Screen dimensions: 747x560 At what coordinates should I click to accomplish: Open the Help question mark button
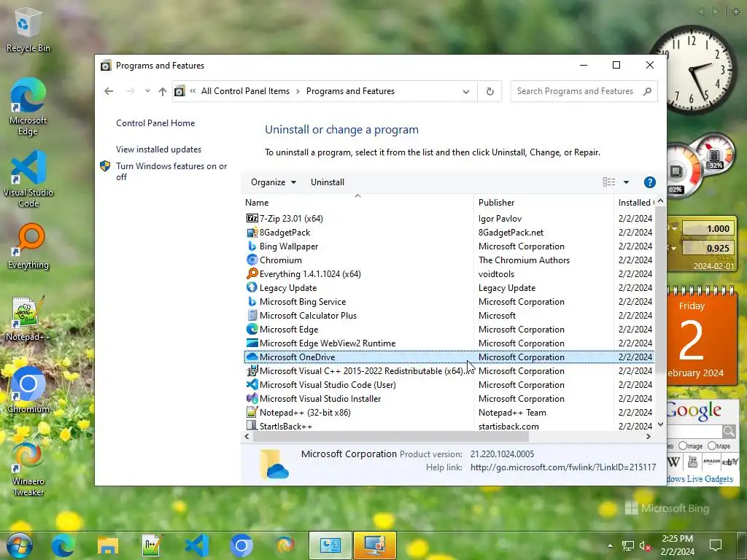[649, 182]
